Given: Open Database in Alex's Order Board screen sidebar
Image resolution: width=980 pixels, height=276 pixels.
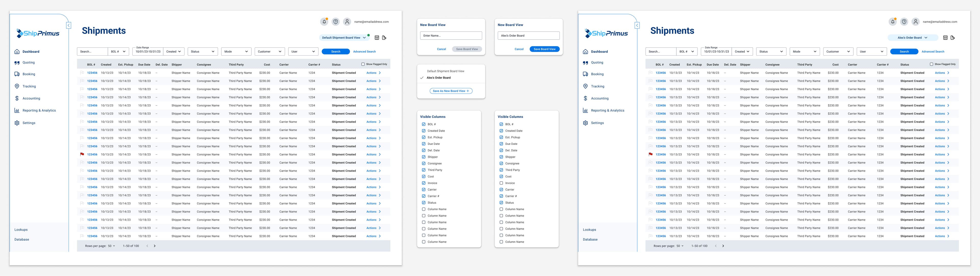Looking at the screenshot, I should (590, 240).
